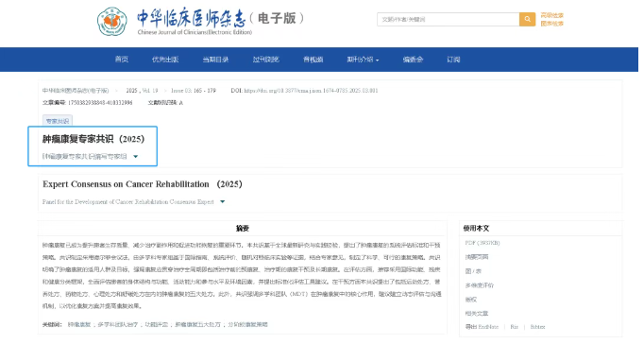Open the 图表检索 link
Screen dimensions: 644x344
coord(552,24)
